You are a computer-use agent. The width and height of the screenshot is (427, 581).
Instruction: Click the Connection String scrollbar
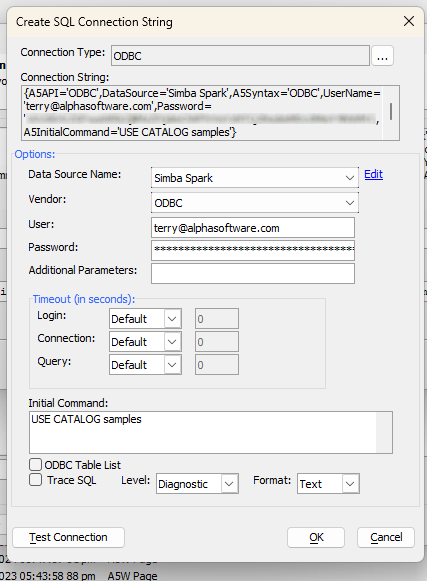pyautogui.click(x=391, y=113)
